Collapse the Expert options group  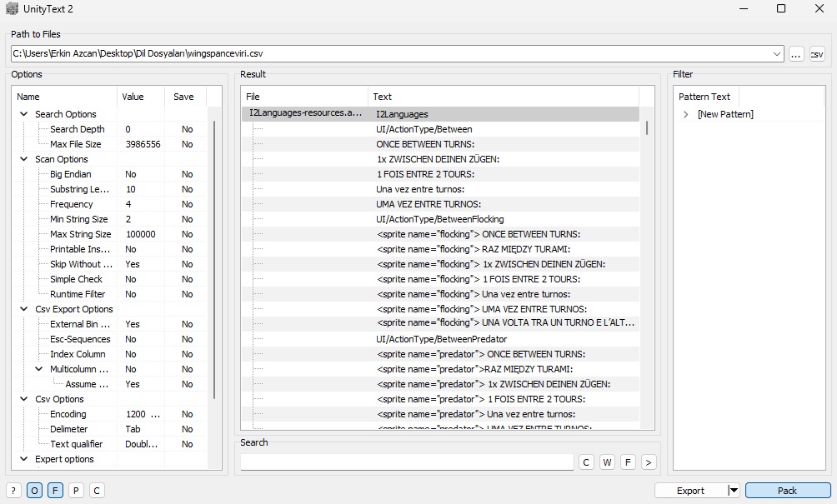[x=23, y=459]
